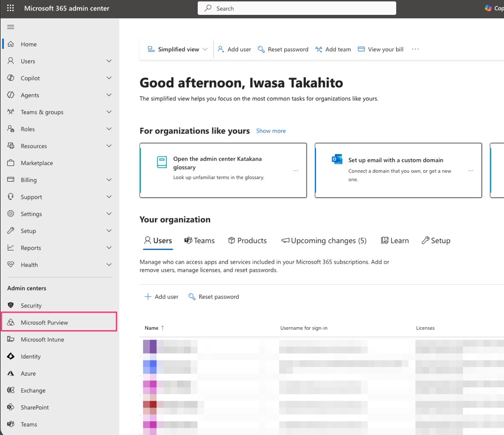The image size is (504, 435).
Task: Sort by Name column header
Action: pyautogui.click(x=154, y=328)
